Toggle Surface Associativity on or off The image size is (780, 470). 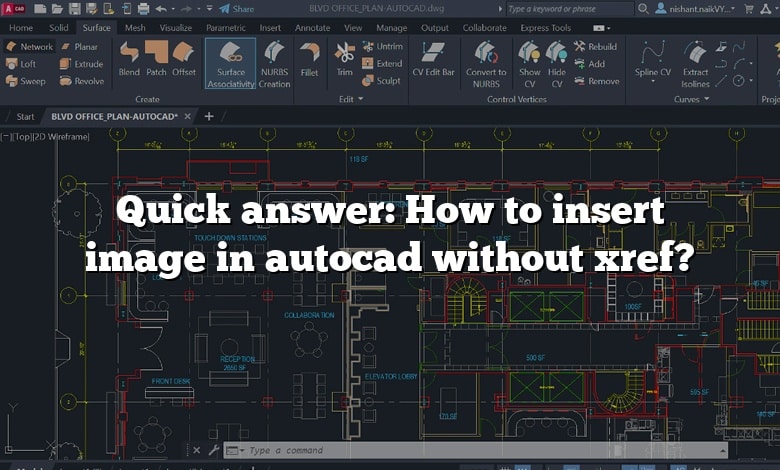point(230,64)
